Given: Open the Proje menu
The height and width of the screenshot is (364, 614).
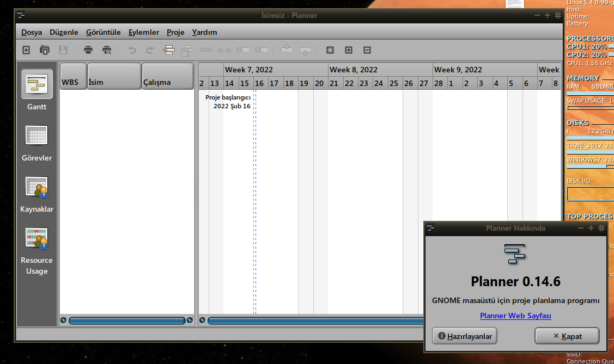Looking at the screenshot, I should point(175,33).
